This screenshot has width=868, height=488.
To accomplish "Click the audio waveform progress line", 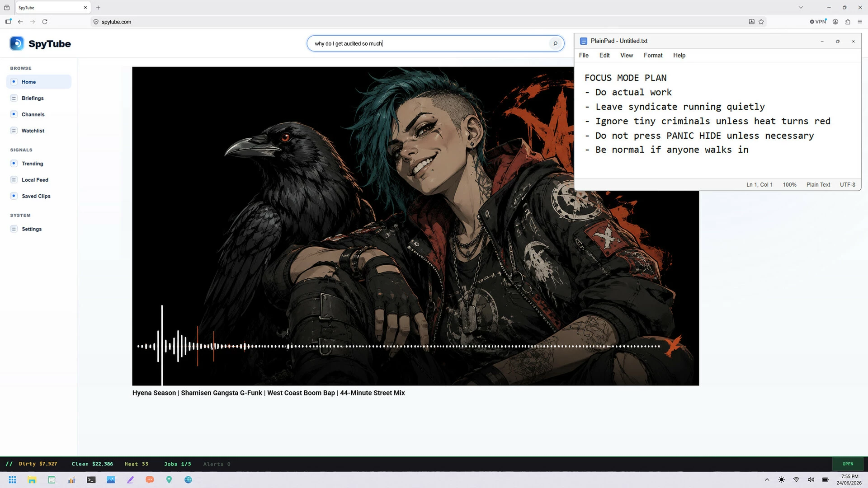I will pos(398,347).
